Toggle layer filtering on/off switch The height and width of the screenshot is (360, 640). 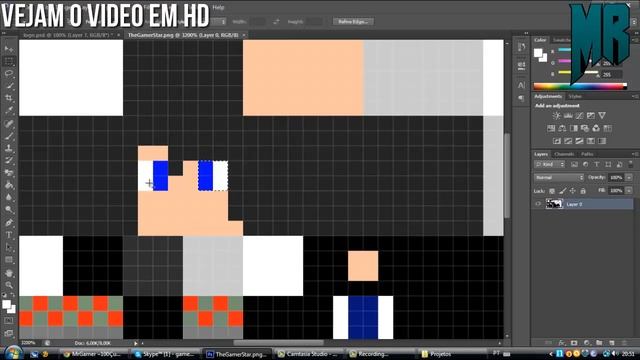click(x=631, y=164)
